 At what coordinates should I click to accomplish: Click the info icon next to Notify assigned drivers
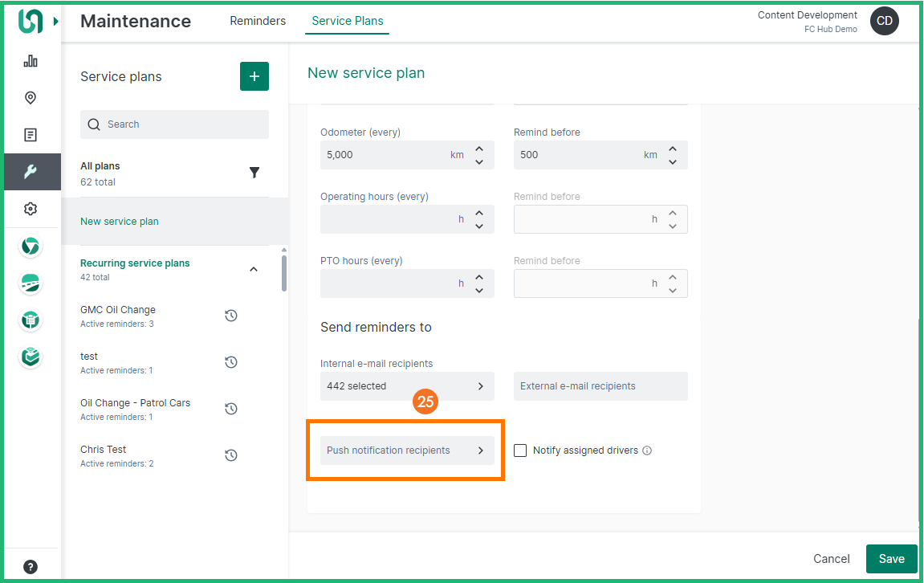pyautogui.click(x=647, y=450)
